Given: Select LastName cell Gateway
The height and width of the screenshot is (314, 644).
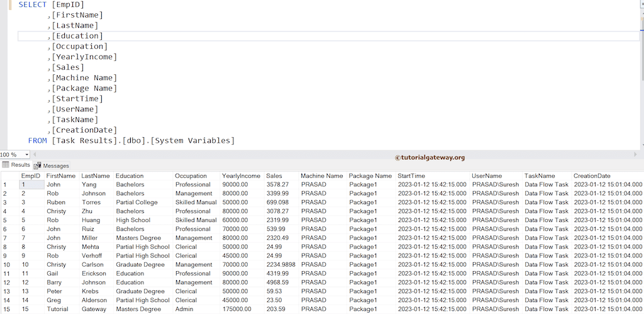Looking at the screenshot, I should 96,309.
